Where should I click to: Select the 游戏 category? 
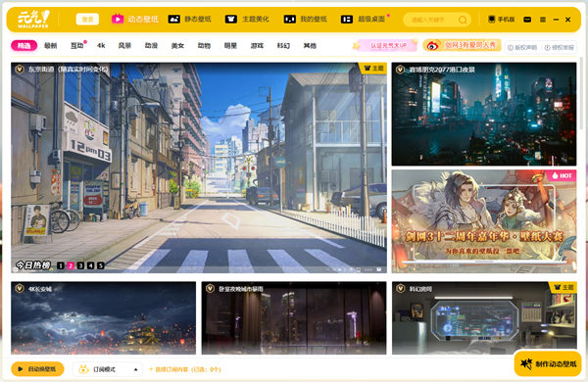[x=257, y=46]
